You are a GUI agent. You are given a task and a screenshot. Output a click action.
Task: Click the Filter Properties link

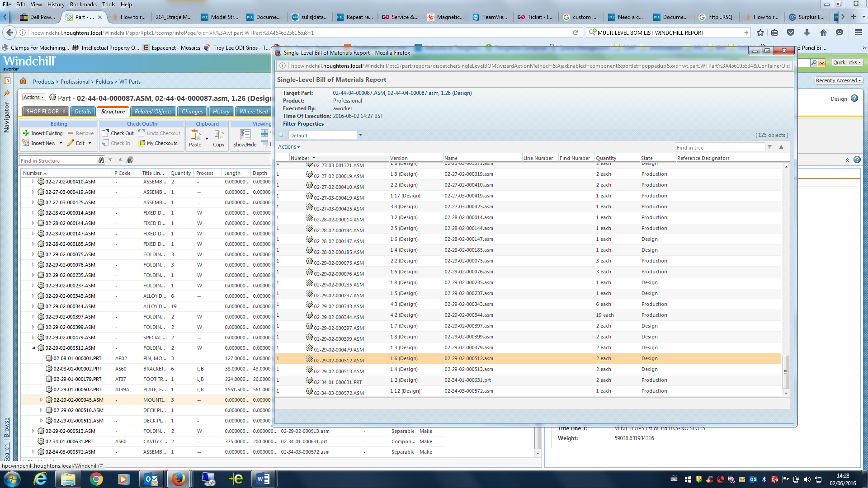tap(303, 124)
